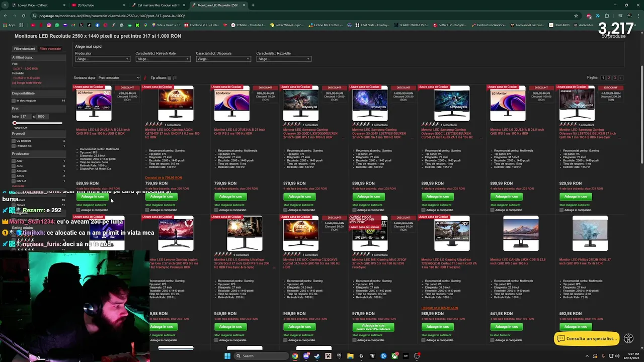Add 589,99 RON LG monitor to cart

93,197
